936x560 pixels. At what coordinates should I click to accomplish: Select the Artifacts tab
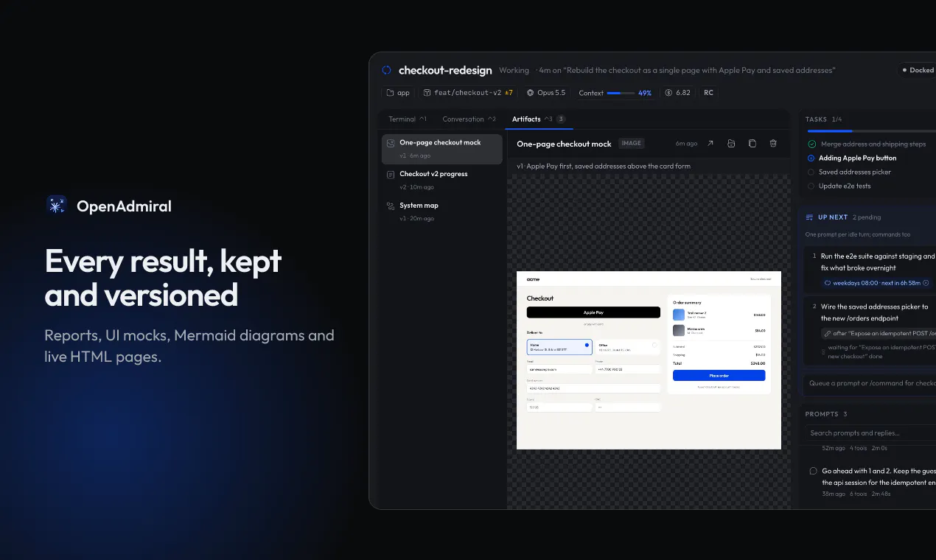(x=539, y=119)
